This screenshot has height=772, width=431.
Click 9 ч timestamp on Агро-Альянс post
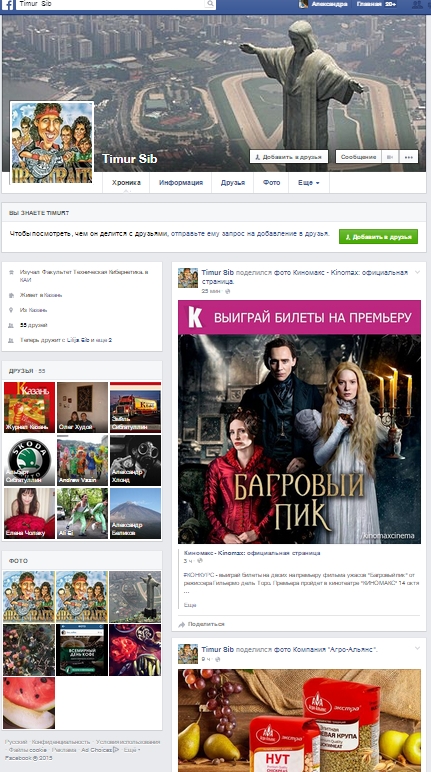click(x=206, y=659)
